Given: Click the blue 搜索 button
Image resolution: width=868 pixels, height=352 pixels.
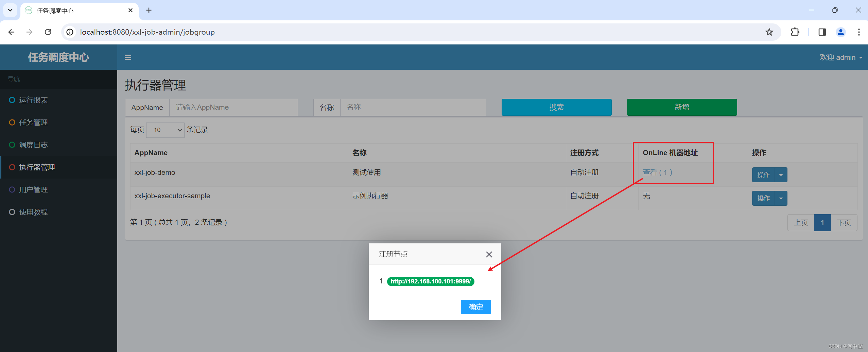Looking at the screenshot, I should 556,107.
